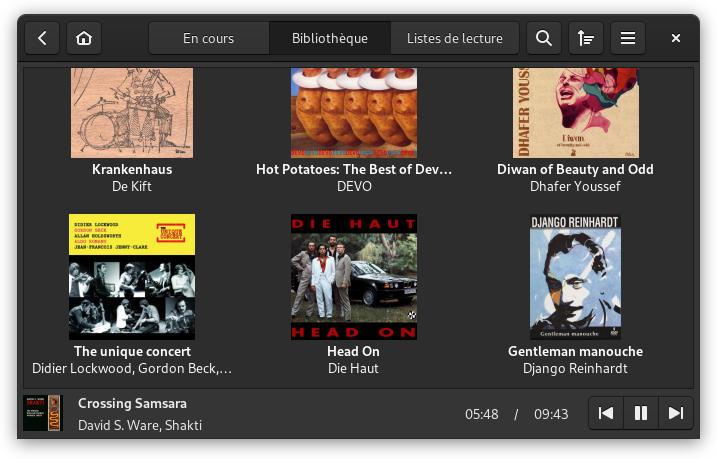Click the elapsed time 05:48

click(482, 414)
